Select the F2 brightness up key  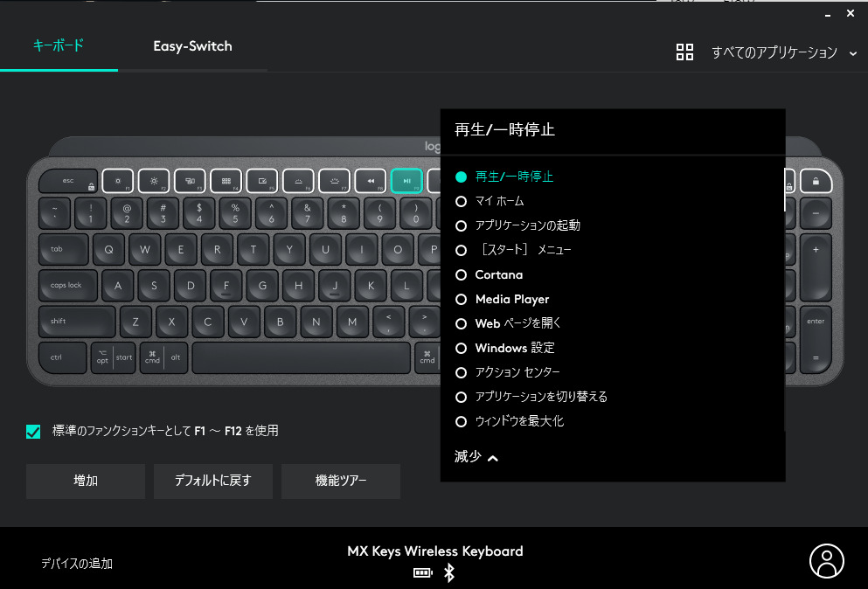click(x=154, y=181)
